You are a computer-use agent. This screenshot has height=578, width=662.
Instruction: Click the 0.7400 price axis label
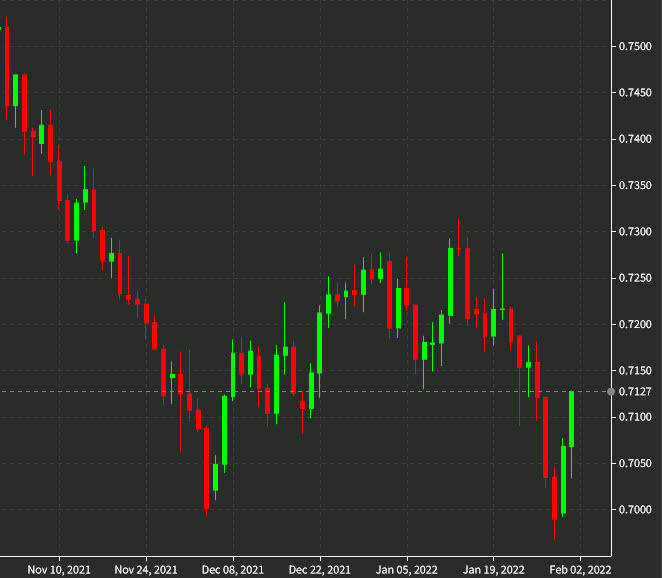pyautogui.click(x=636, y=139)
